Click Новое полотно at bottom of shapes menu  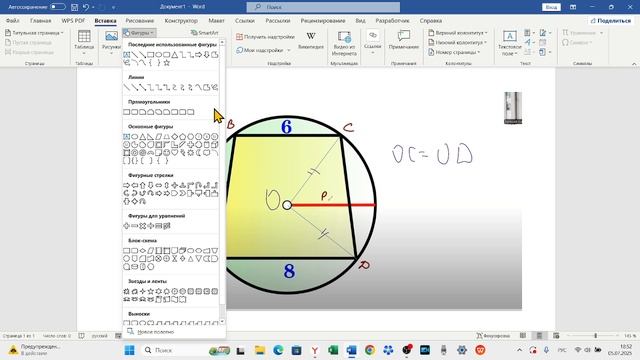tap(151, 332)
